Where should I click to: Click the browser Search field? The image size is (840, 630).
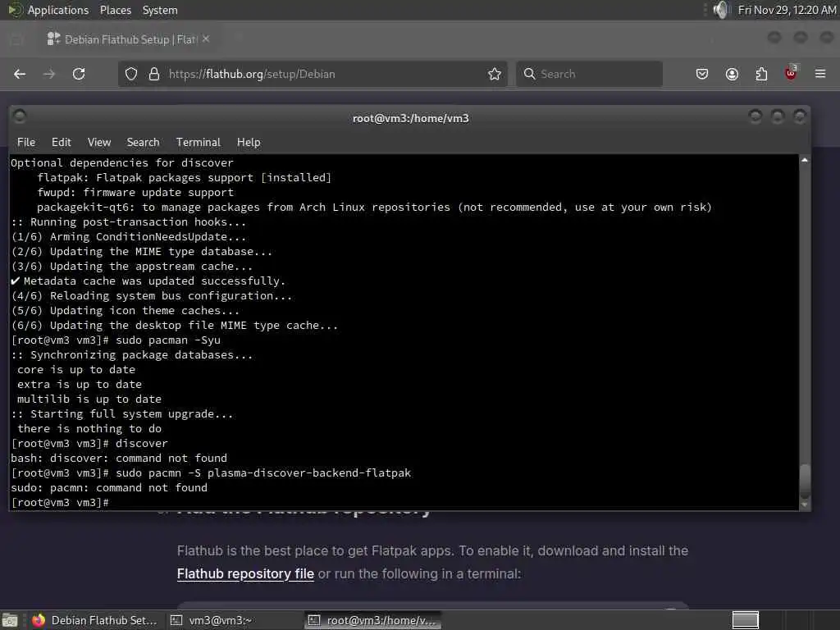click(589, 74)
